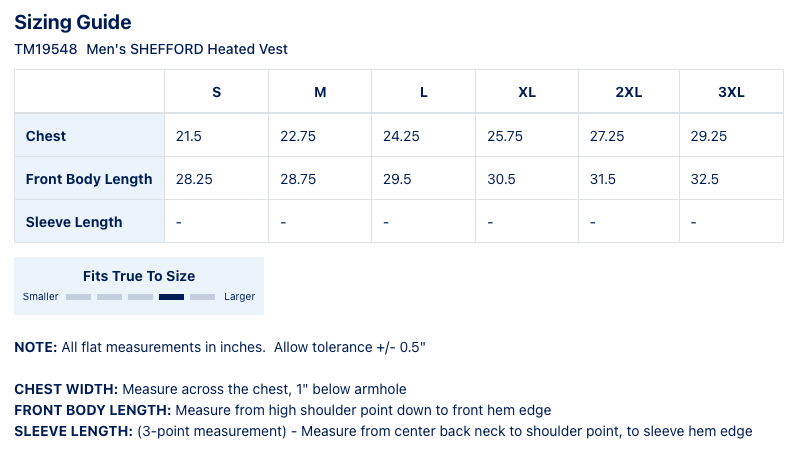Click the Sizing Guide heading

click(x=73, y=22)
